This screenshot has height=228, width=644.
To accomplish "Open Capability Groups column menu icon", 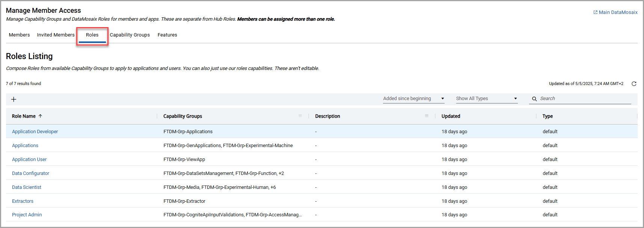I will click(x=300, y=116).
